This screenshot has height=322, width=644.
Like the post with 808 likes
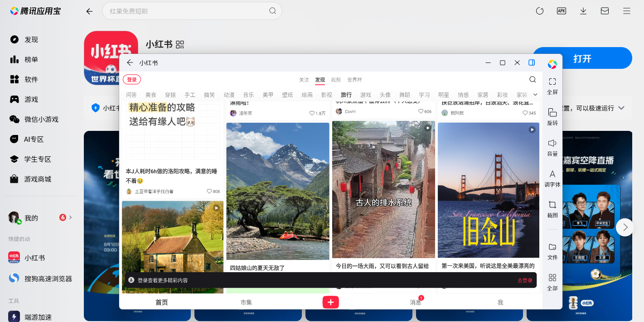click(209, 192)
